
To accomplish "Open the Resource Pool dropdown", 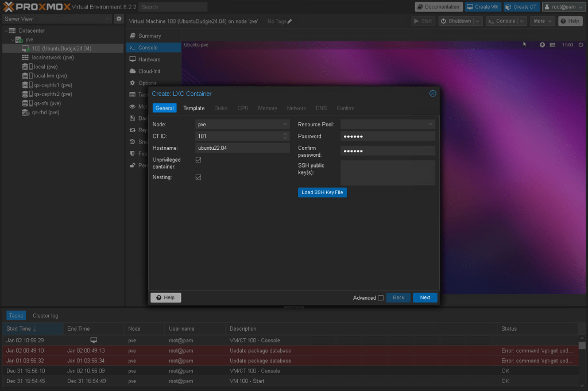I will [x=430, y=124].
